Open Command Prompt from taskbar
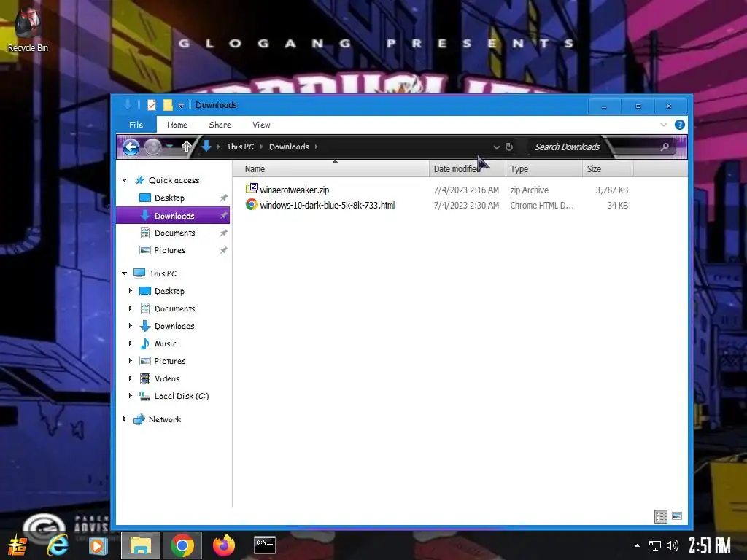 tap(265, 545)
